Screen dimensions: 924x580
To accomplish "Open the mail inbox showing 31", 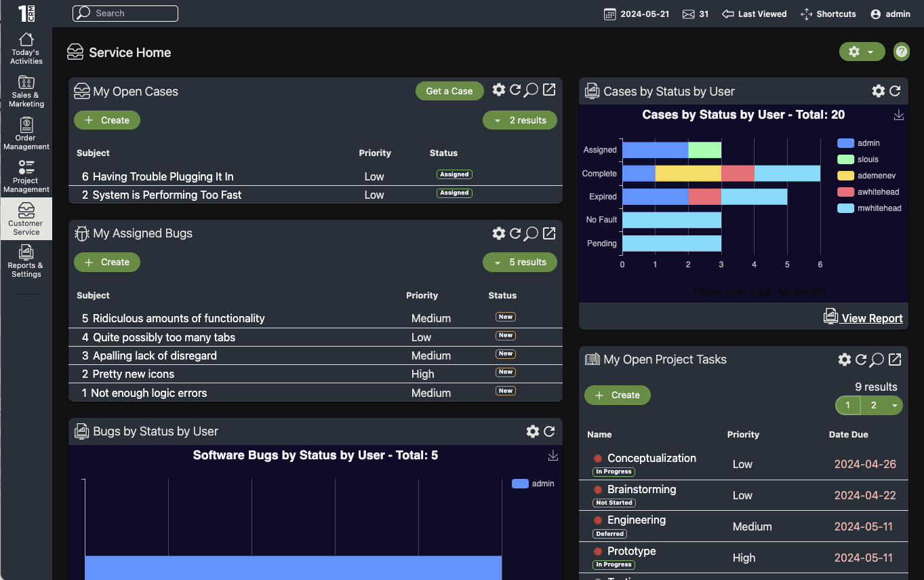I will coord(696,14).
